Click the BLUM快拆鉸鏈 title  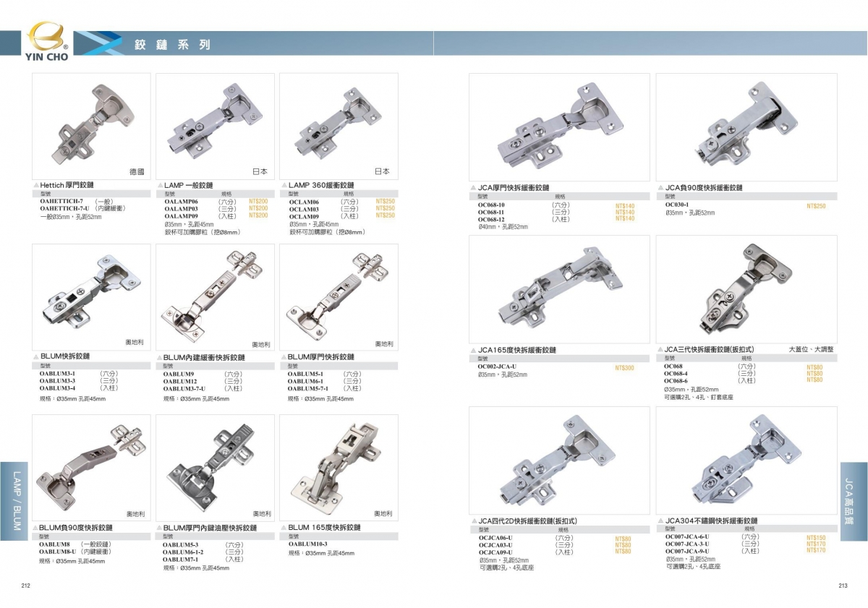click(65, 356)
